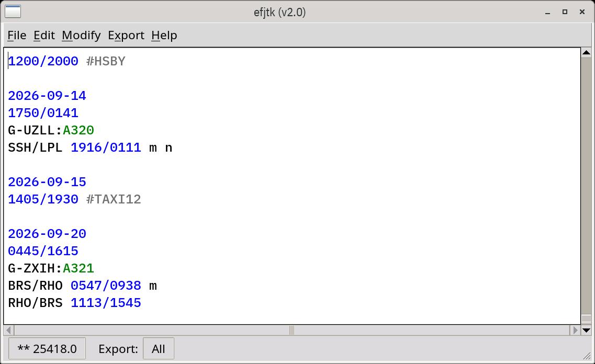Viewport: 595px width, 364px height.
Task: Click the #TAXI12 comment
Action: 114,199
